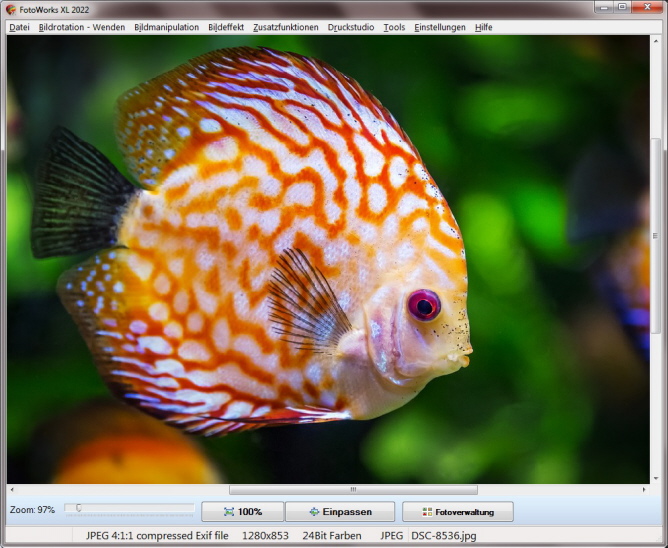Click the horizontal scrollbar right arrow
668x548 pixels.
(x=643, y=490)
